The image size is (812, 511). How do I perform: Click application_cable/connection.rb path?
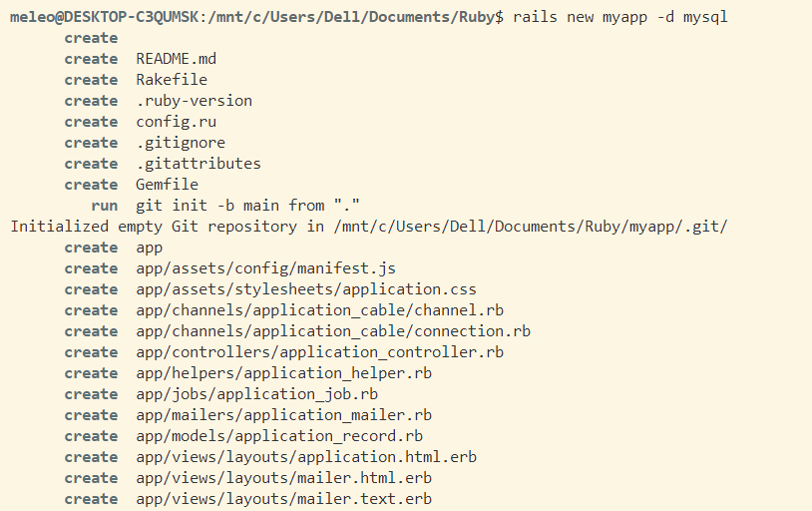(x=333, y=331)
